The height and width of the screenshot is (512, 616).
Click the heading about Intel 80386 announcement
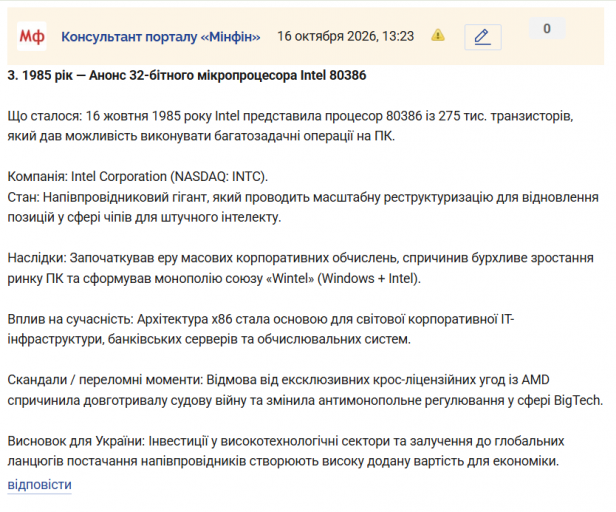[x=187, y=75]
